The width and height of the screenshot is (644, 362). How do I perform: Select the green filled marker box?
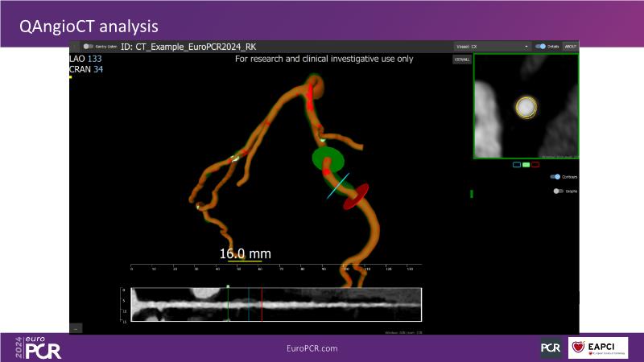pos(526,164)
